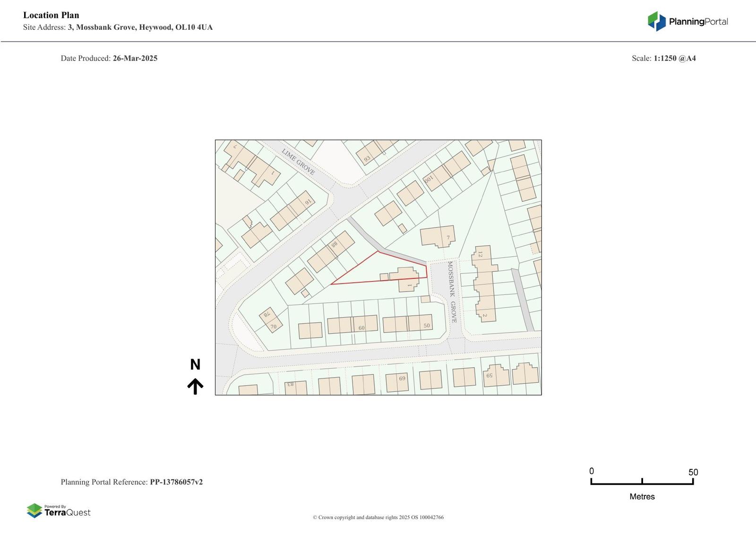This screenshot has height=535, width=756.
Task: Click the Planning Portal logo icon
Action: click(x=656, y=21)
